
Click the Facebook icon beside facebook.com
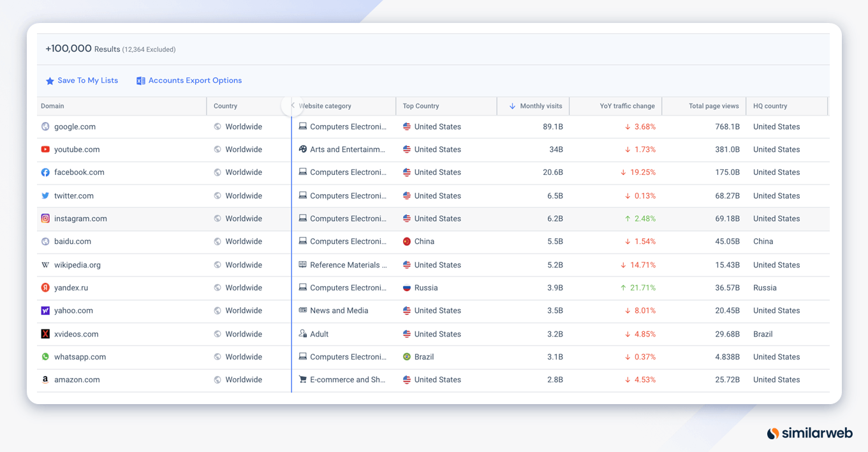[x=45, y=172]
